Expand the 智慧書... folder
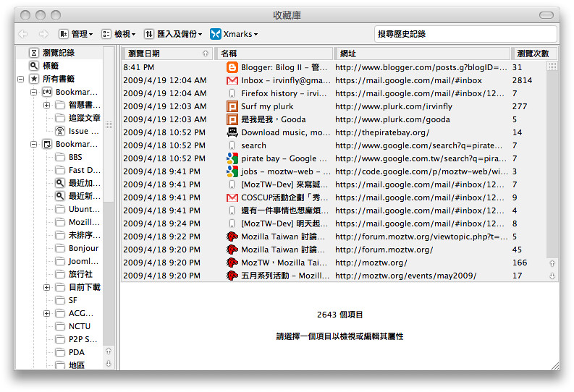This screenshot has height=392, width=574. tap(47, 106)
